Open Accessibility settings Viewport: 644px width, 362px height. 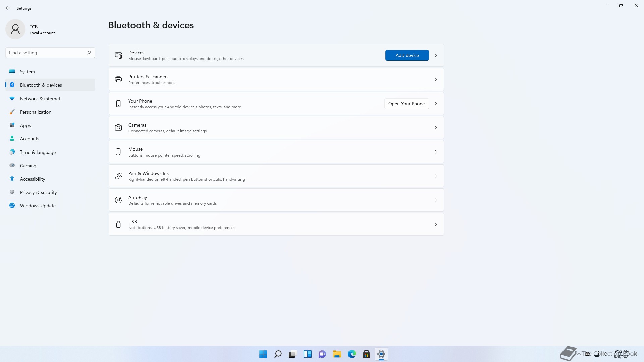click(50, 179)
